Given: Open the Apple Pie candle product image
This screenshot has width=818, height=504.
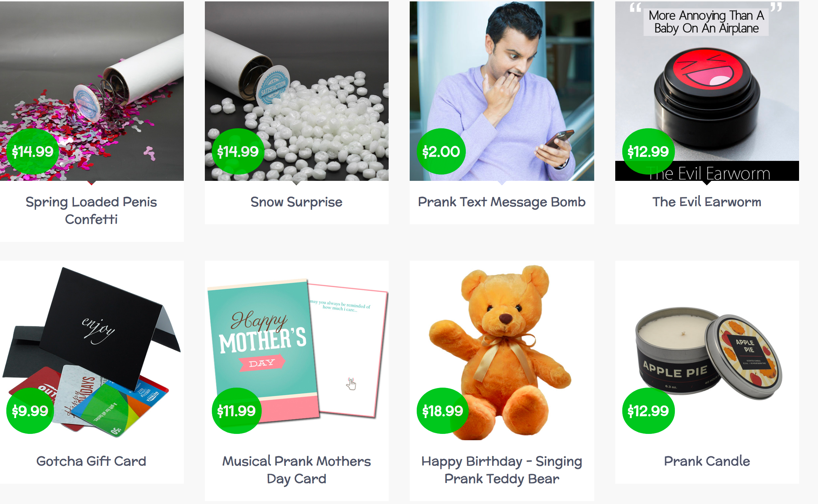Looking at the screenshot, I should tap(707, 350).
